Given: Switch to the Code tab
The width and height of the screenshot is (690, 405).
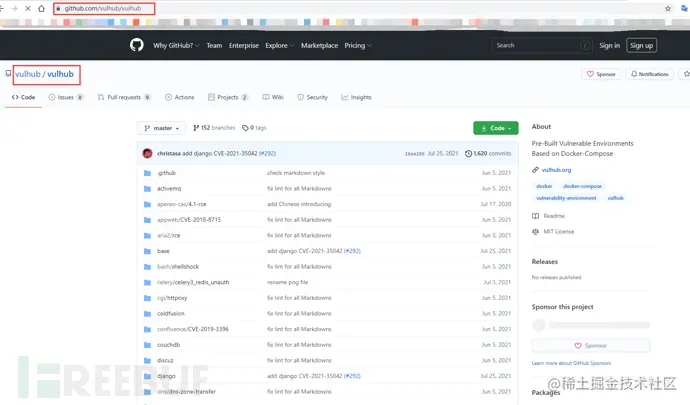Looking at the screenshot, I should click(23, 97).
